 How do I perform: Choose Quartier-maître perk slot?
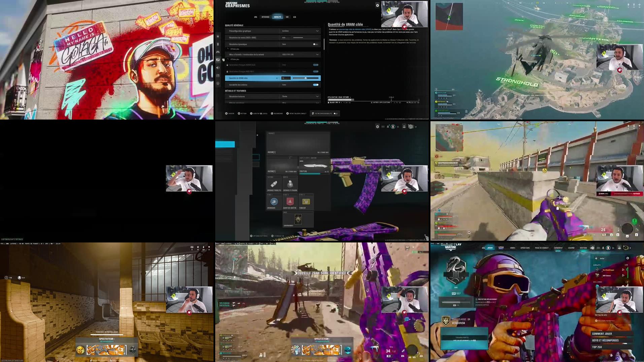tap(290, 202)
